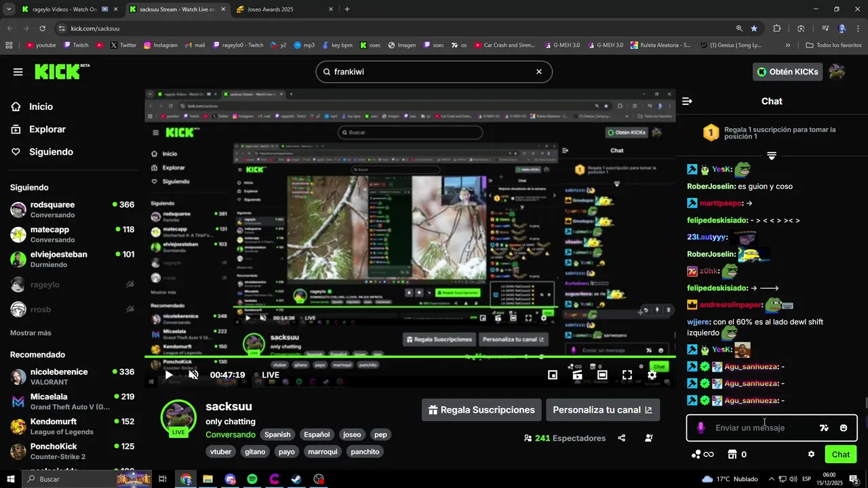The height and width of the screenshot is (488, 868).
Task: Click Regala Suscripciones button
Action: click(481, 410)
